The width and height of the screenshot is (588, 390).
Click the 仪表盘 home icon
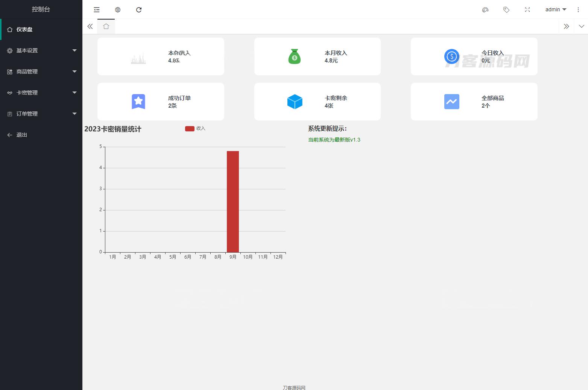(x=10, y=29)
